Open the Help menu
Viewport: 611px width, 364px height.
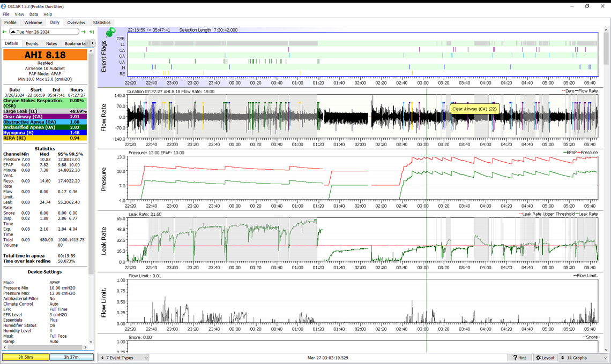tap(48, 14)
